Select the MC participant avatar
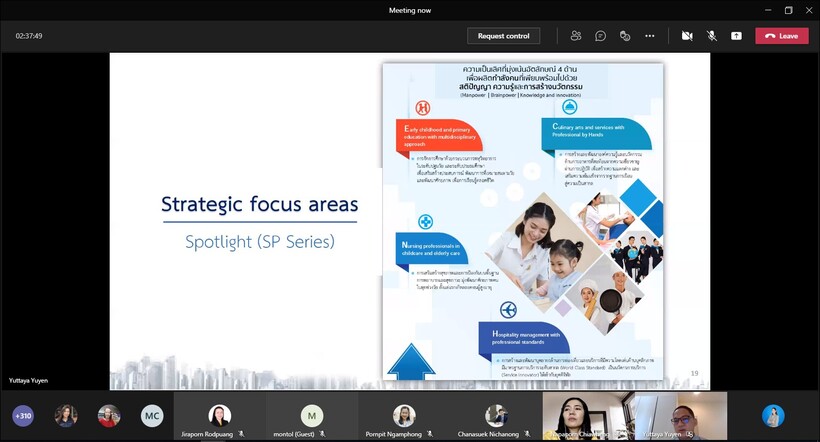 tap(152, 416)
